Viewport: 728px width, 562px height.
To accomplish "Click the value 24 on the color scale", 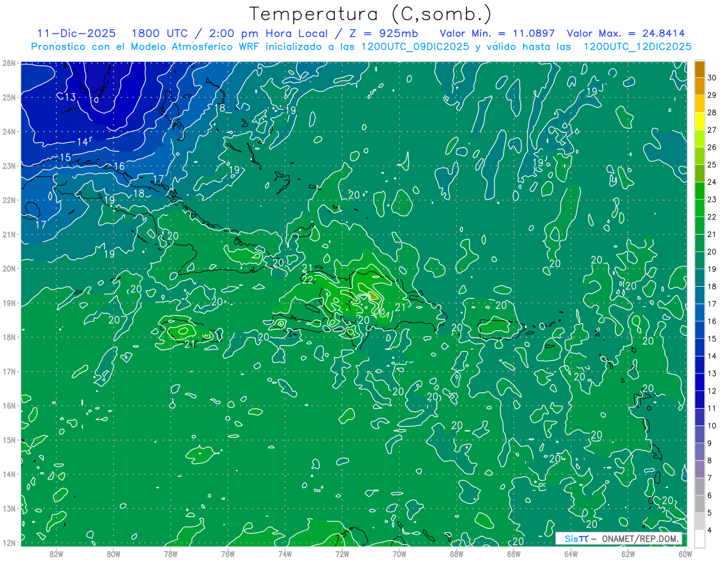I will (x=712, y=182).
